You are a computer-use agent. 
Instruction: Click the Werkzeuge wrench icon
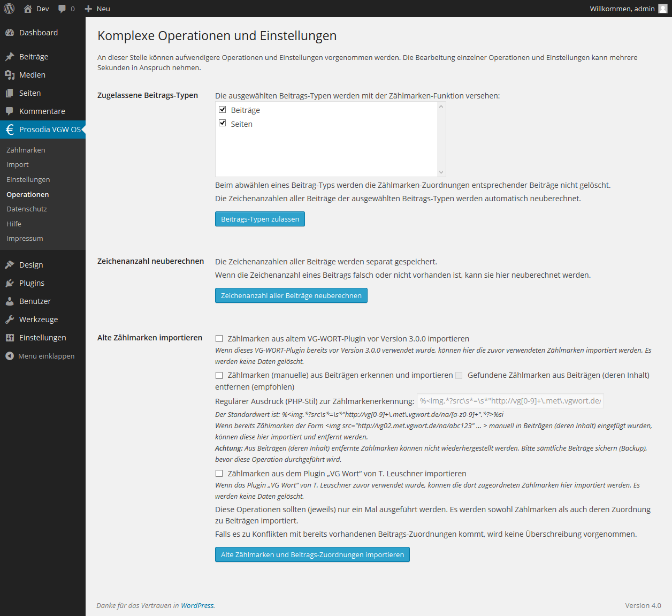pyautogui.click(x=10, y=320)
